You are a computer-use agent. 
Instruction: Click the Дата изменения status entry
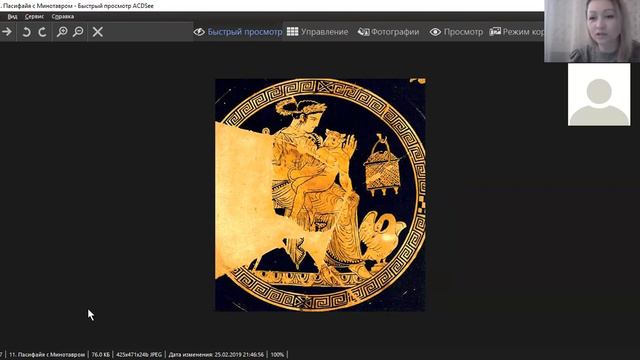pos(216,355)
